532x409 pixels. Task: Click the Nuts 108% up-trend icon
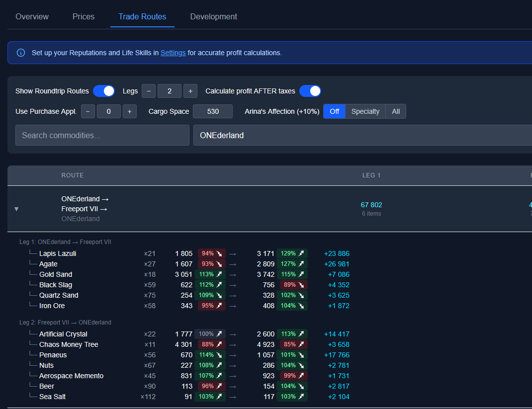(219, 365)
